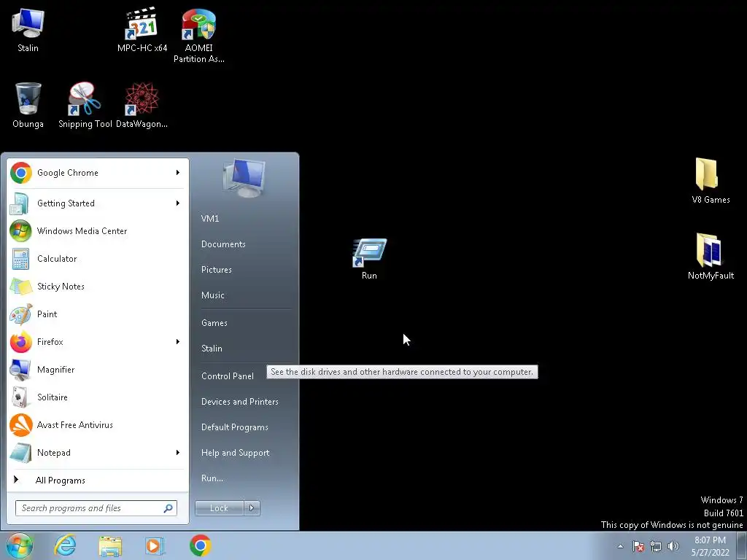Viewport: 747px width, 560px height.
Task: Open the DataWagon desktop shortcut
Action: [142, 106]
